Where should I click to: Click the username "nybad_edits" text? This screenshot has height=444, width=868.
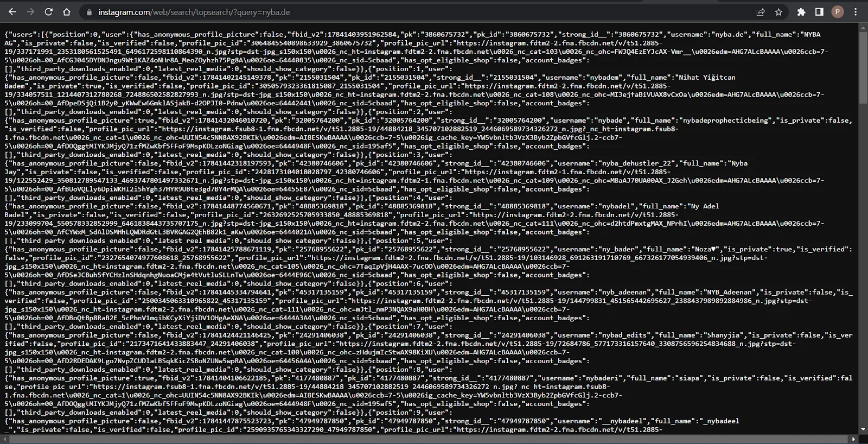click(625, 335)
